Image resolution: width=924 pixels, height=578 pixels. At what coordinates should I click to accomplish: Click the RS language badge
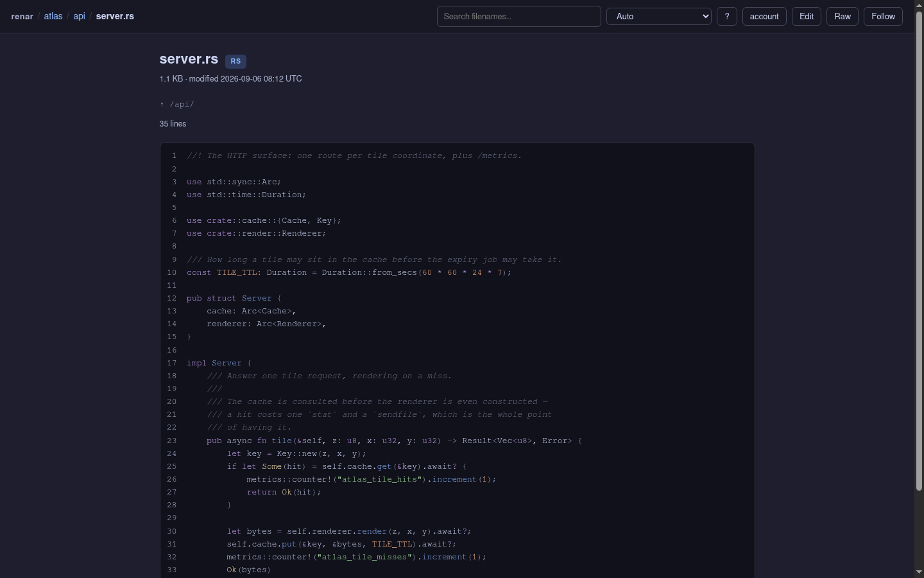235,61
